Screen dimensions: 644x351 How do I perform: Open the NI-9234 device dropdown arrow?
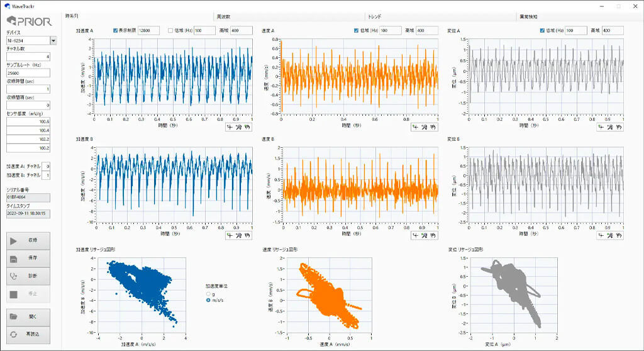tap(53, 40)
